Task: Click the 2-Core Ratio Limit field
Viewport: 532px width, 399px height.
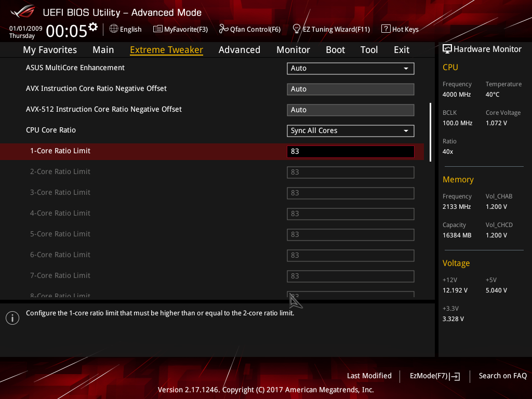Action: point(351,172)
